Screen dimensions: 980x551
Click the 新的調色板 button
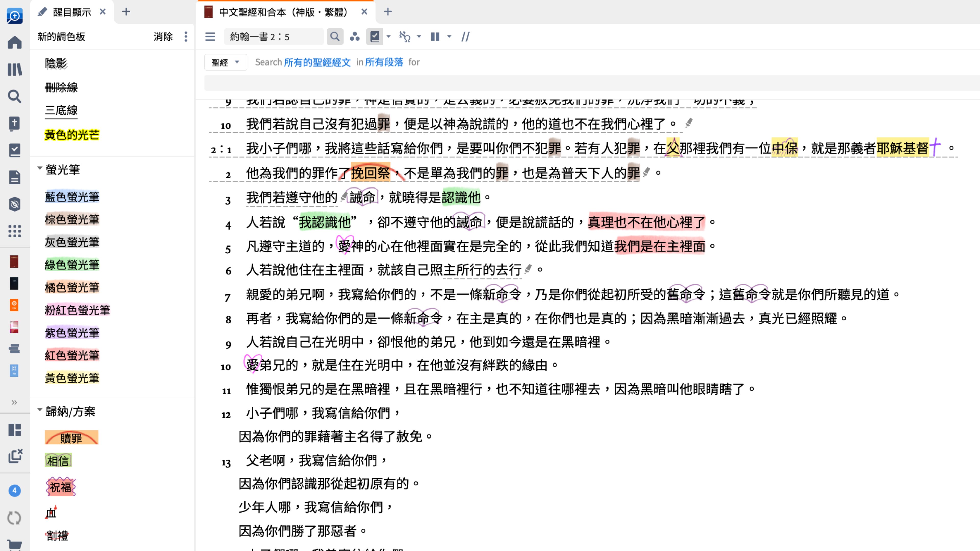click(x=61, y=36)
